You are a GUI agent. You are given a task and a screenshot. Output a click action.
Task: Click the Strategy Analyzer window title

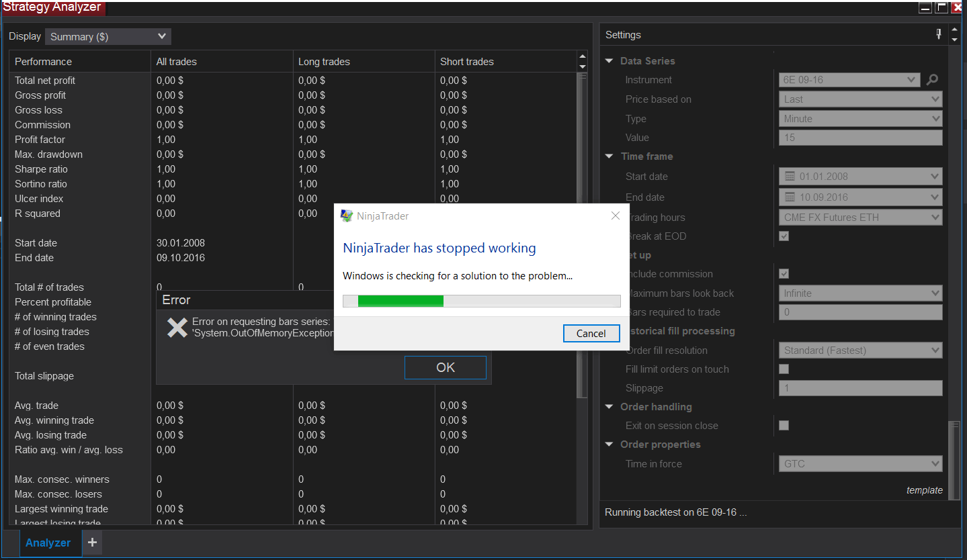(x=52, y=7)
